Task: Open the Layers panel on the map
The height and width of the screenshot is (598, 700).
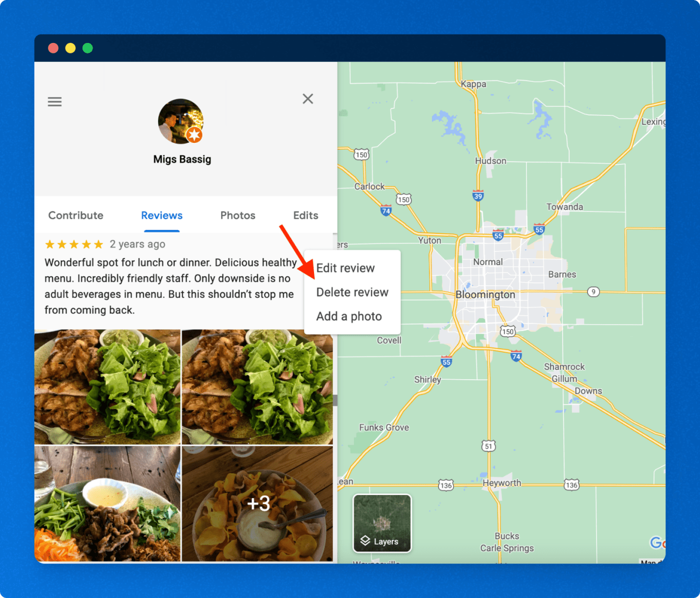Action: (x=381, y=541)
